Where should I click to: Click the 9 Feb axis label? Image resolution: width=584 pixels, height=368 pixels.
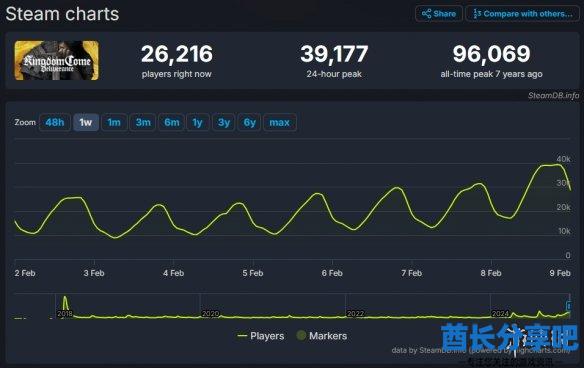(560, 273)
